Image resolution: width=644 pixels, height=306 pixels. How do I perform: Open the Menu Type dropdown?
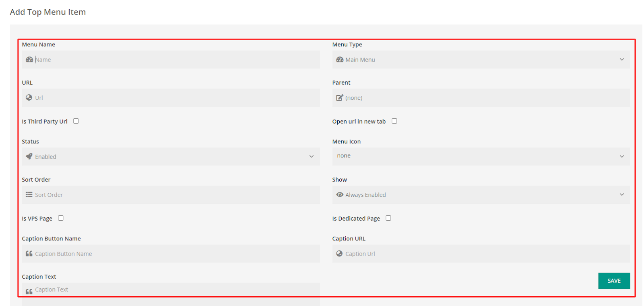[481, 60]
